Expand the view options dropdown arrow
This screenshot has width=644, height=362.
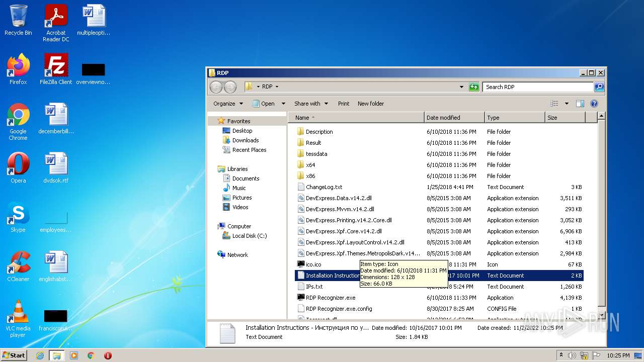tap(567, 104)
